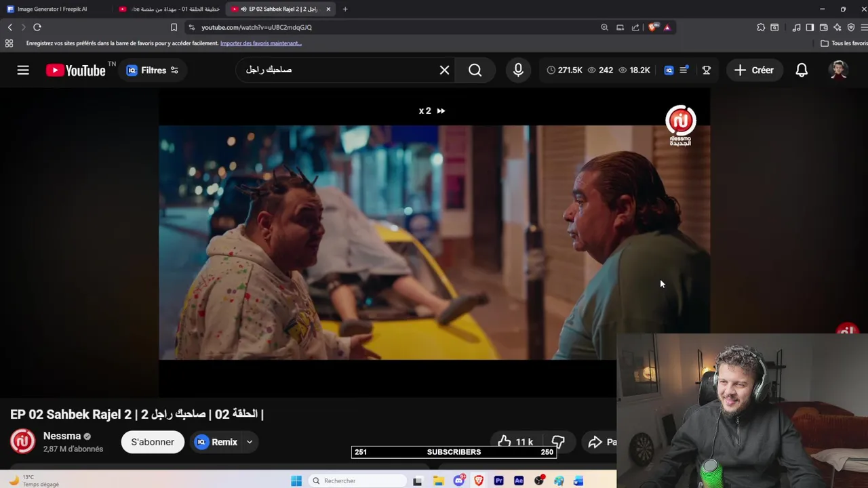Viewport: 868px width, 488px height.
Task: Close the EP 02 Sahbek Rajel tab
Action: click(x=328, y=9)
